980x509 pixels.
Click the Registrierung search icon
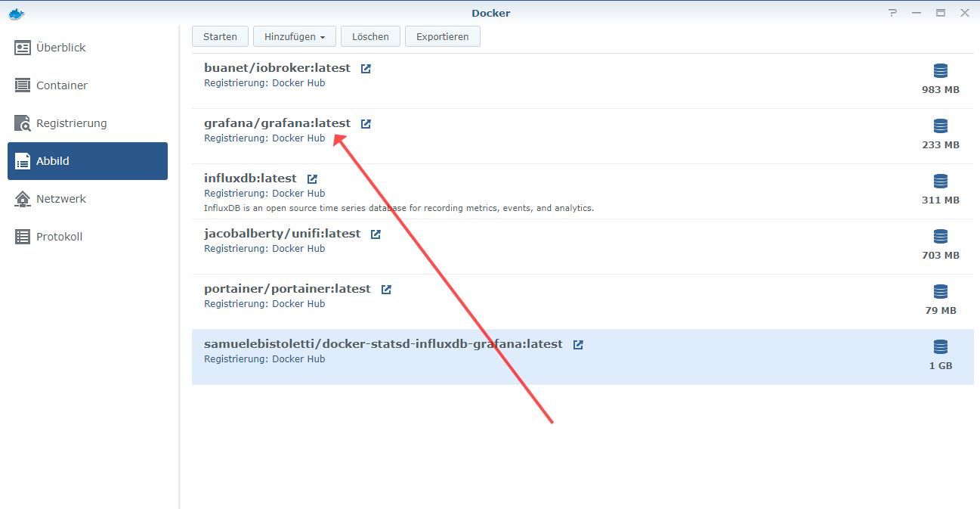(23, 123)
